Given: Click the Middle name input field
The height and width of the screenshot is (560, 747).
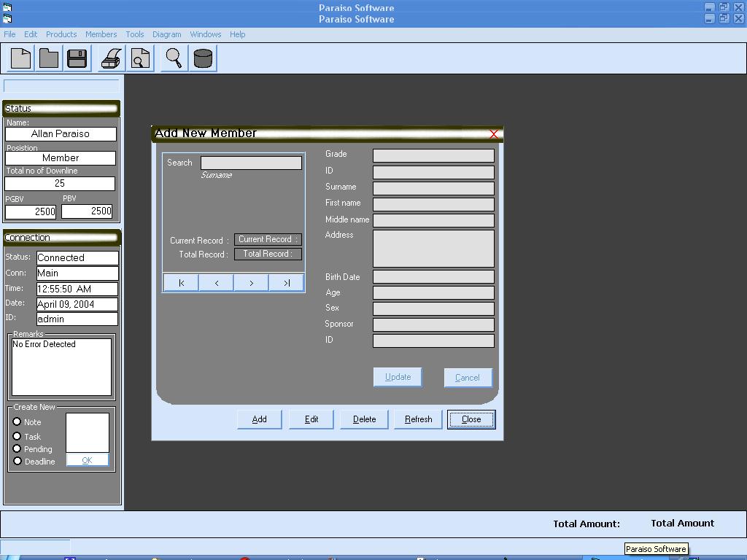Looking at the screenshot, I should (433, 220).
